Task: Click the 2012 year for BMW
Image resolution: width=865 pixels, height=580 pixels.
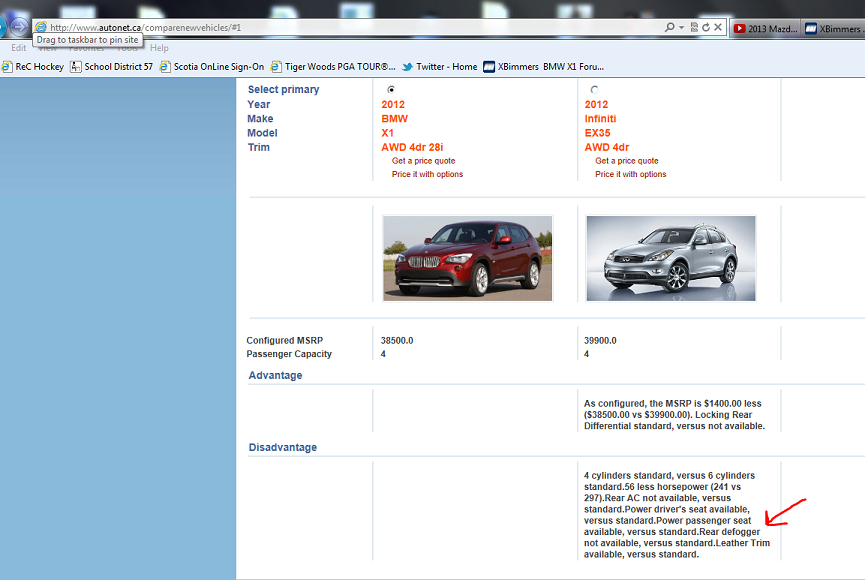Action: click(393, 104)
